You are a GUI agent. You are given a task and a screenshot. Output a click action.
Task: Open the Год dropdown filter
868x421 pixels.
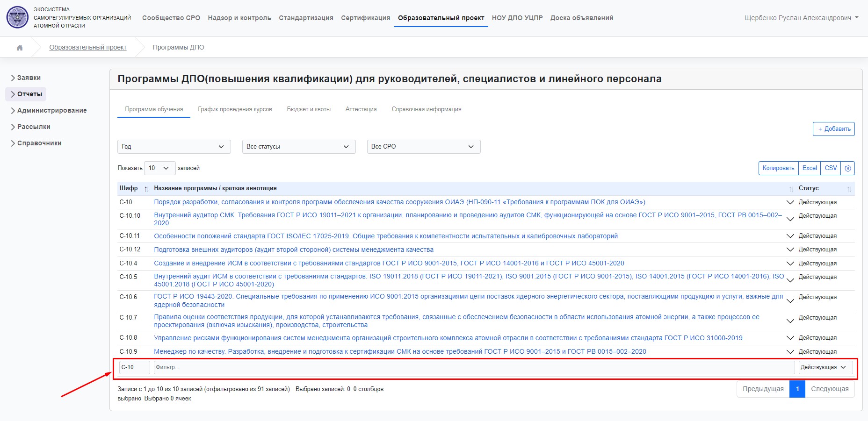174,147
